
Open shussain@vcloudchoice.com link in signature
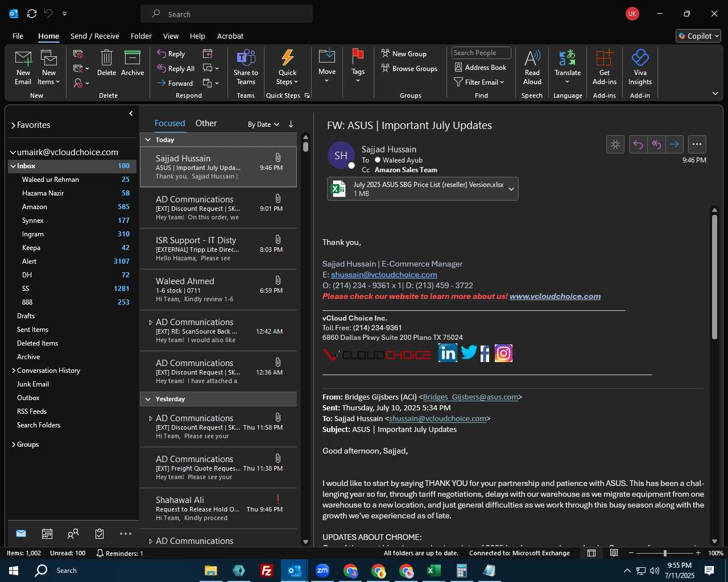tap(384, 275)
